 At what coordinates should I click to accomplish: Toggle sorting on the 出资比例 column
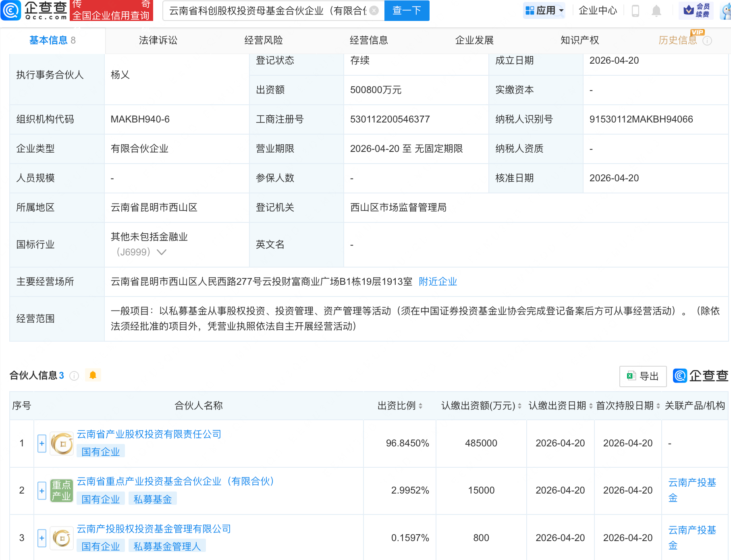click(x=421, y=406)
